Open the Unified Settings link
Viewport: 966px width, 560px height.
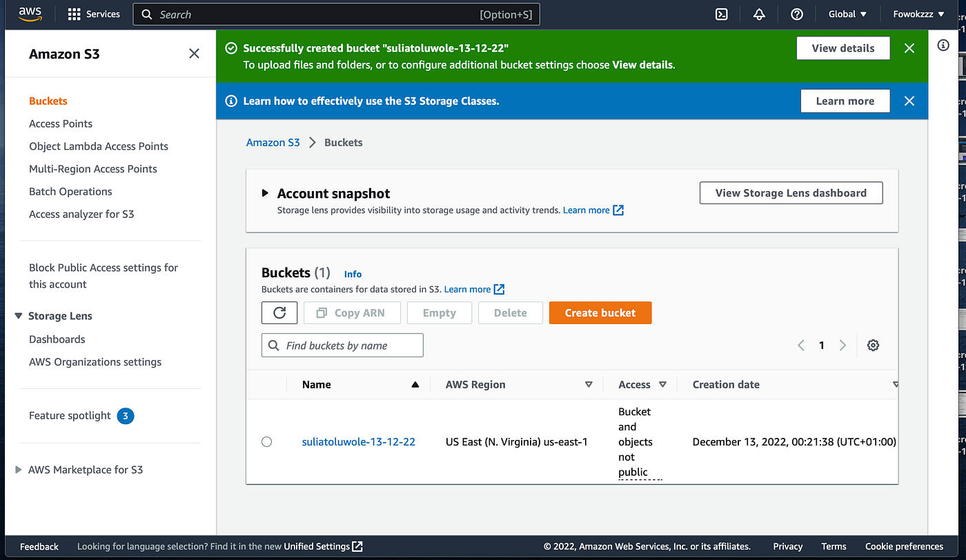point(317,547)
